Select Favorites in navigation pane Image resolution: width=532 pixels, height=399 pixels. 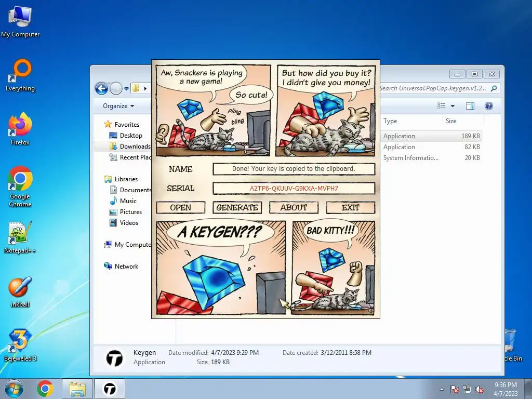tap(127, 125)
